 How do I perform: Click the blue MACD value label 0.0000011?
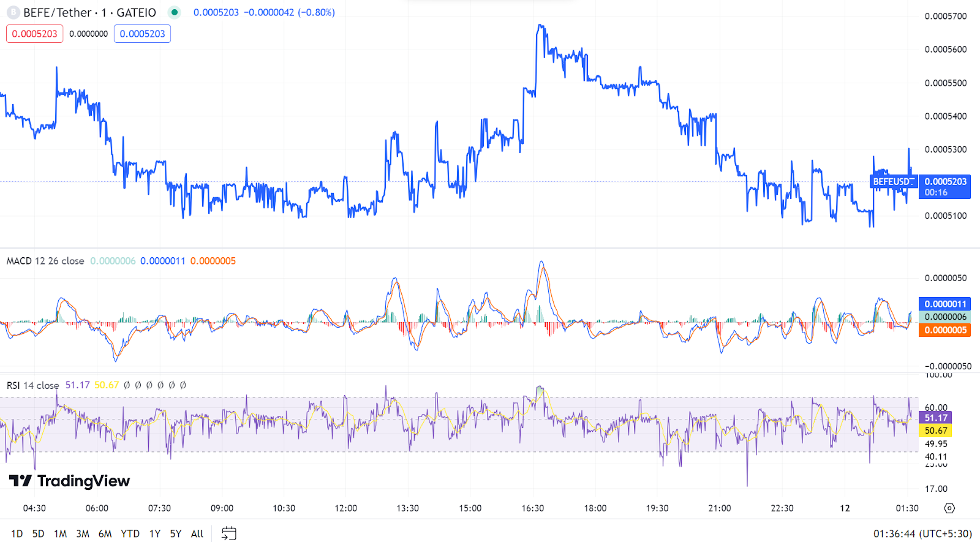point(944,304)
